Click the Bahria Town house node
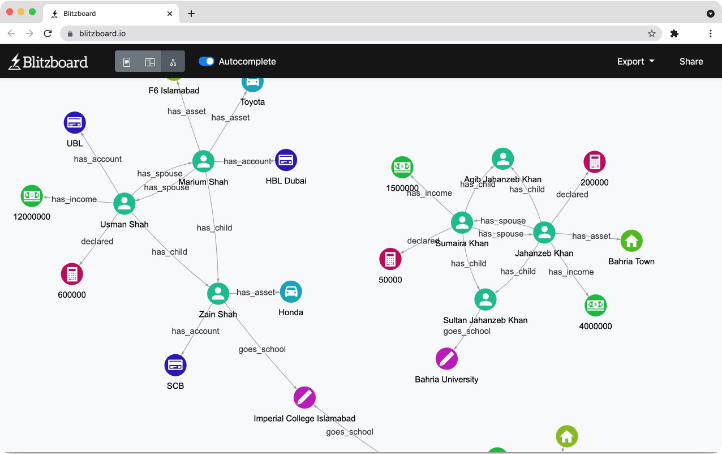The image size is (722, 454). pyautogui.click(x=631, y=241)
